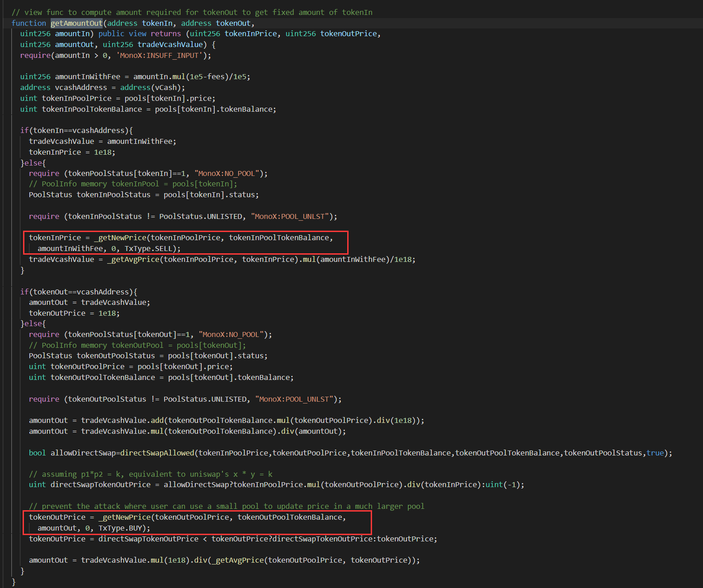Click TxType.BUY argument
703x588 pixels.
(120, 528)
